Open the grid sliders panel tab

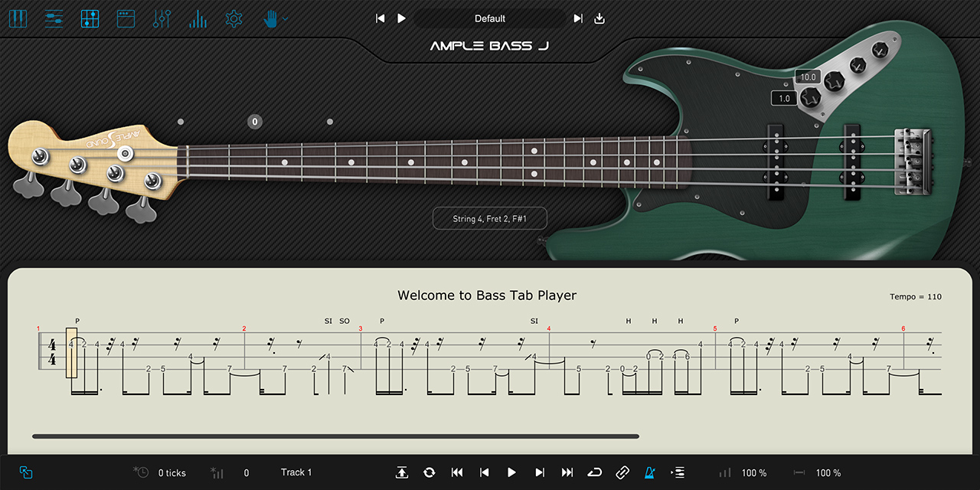click(x=90, y=18)
